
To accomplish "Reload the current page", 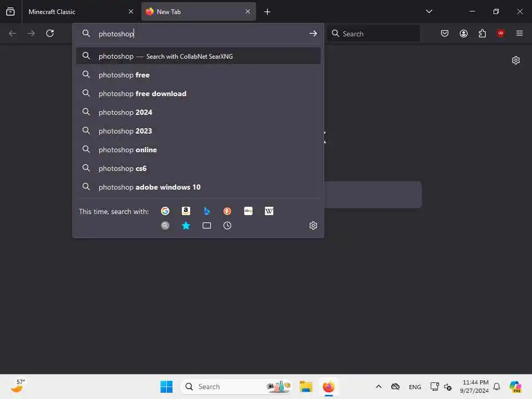I will click(x=50, y=33).
